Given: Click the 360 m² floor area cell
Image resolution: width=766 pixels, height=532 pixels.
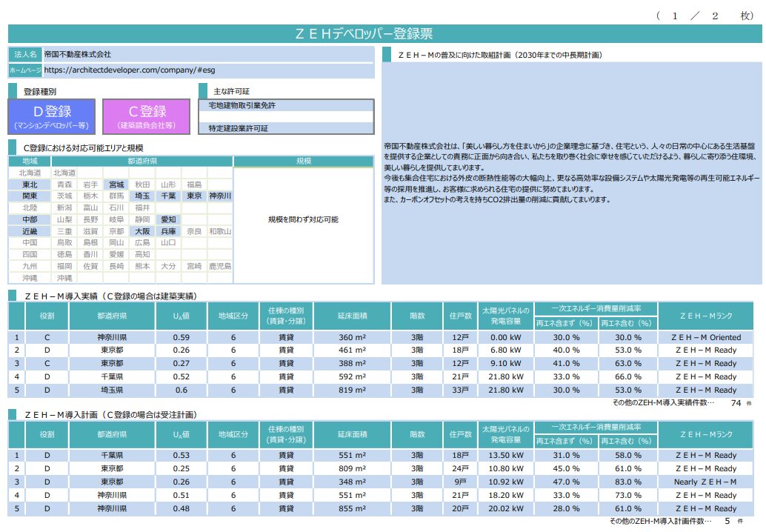Looking at the screenshot, I should 352,337.
